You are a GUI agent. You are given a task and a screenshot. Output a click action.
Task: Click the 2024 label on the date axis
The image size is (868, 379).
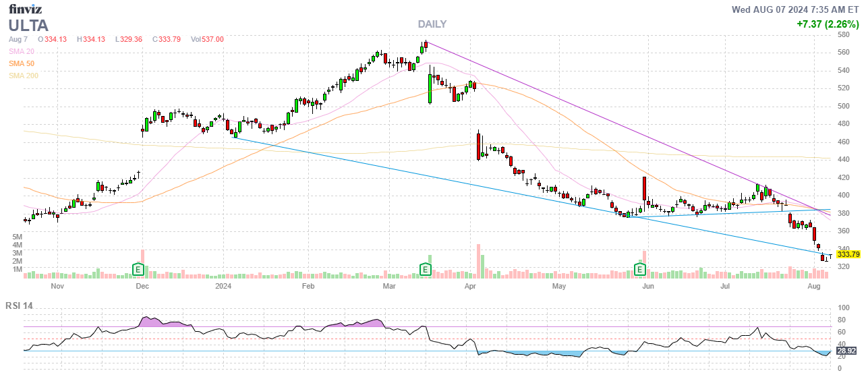(x=225, y=286)
